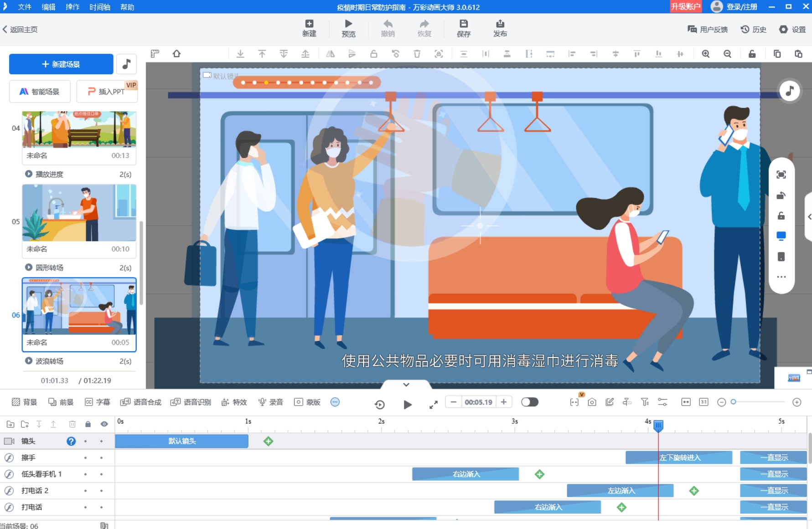Toggle visibility dot on 擦手 layer
The width and height of the screenshot is (812, 529).
pos(101,457)
